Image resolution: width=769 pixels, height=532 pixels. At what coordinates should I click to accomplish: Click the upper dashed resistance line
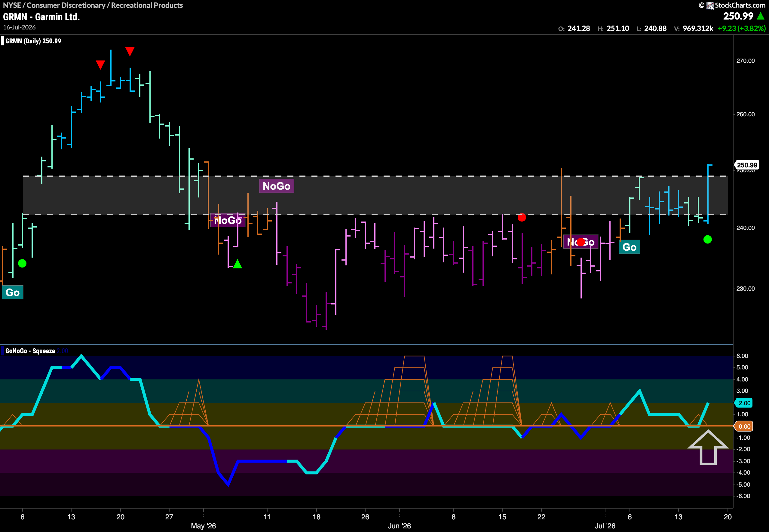pyautogui.click(x=375, y=176)
